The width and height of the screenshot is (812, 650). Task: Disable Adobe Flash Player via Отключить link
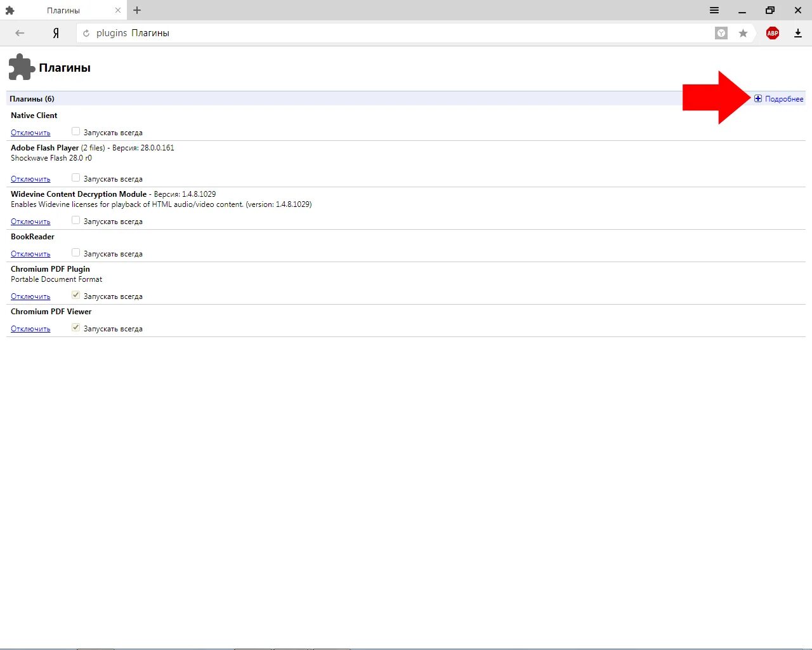30,179
